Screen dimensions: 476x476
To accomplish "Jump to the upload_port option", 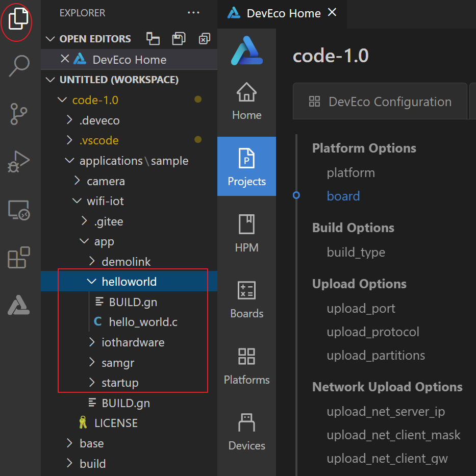I will (361, 309).
